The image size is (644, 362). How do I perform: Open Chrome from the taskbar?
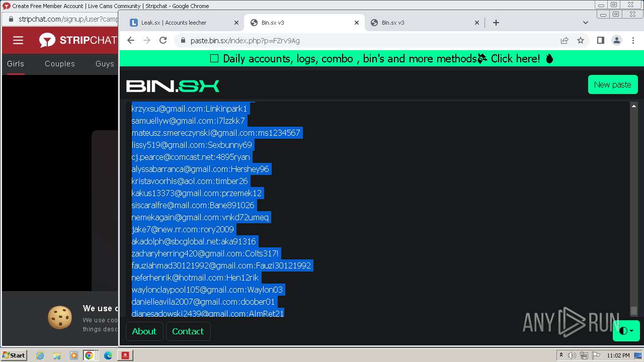pyautogui.click(x=89, y=355)
